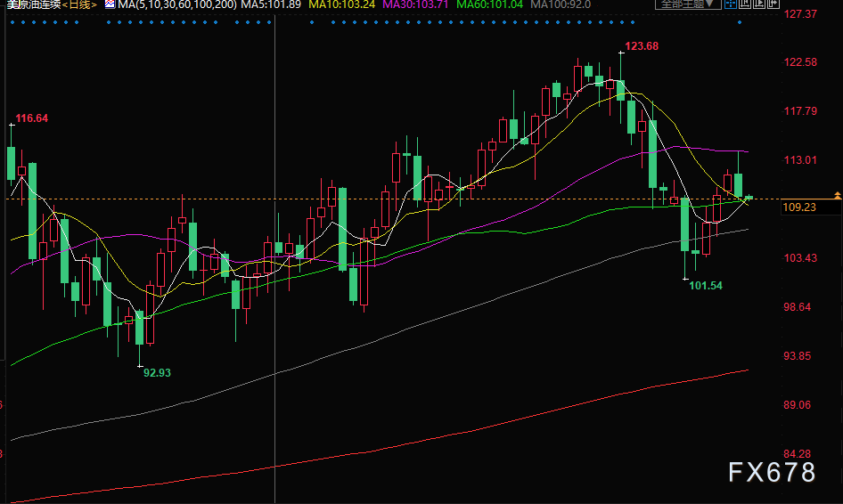Click the 103.43 price axis label
The width and height of the screenshot is (843, 504).
[800, 258]
